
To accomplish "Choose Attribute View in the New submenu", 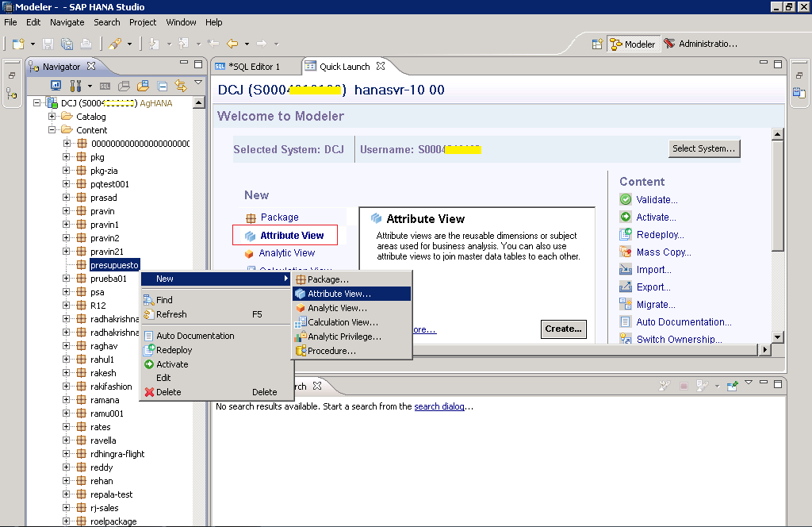I will click(x=339, y=294).
